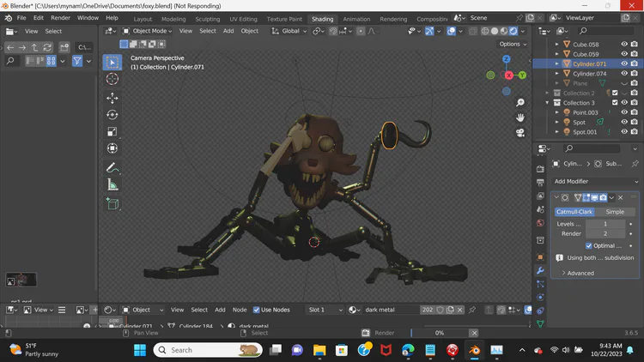Open the Add Modifier dropdown

(x=595, y=181)
